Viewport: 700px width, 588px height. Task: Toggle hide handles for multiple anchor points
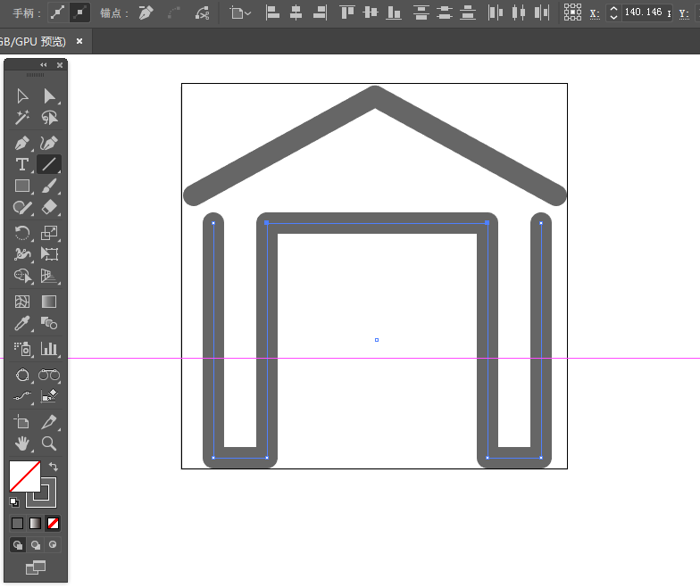79,12
